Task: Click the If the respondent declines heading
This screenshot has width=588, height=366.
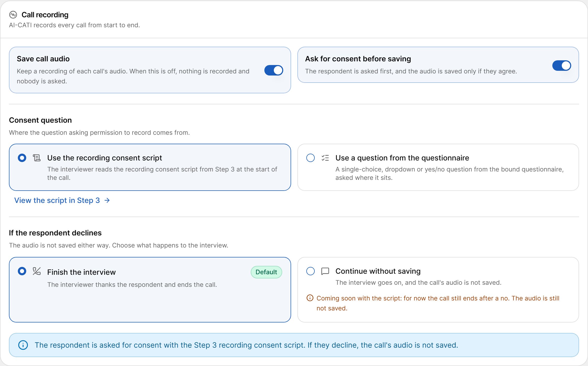Action: 55,233
